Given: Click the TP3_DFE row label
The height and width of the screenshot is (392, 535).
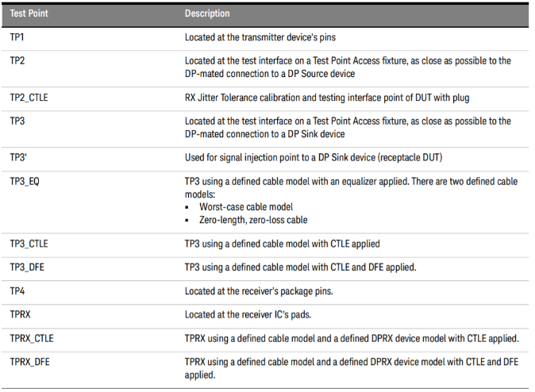Looking at the screenshot, I should [27, 267].
